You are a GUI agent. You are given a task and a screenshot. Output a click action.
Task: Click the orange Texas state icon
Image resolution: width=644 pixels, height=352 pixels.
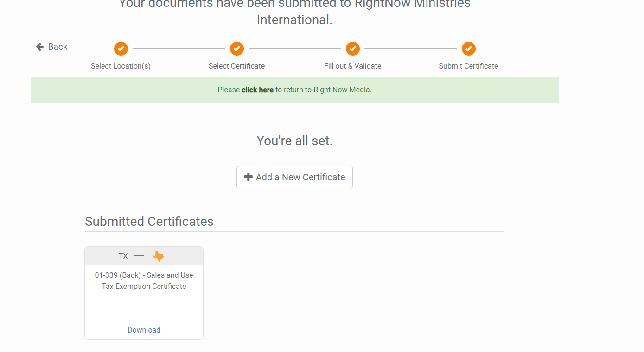tap(158, 256)
